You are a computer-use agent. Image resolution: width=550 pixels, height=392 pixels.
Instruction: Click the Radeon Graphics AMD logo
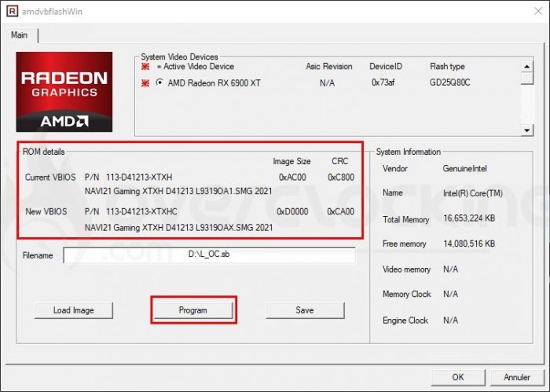coord(64,92)
